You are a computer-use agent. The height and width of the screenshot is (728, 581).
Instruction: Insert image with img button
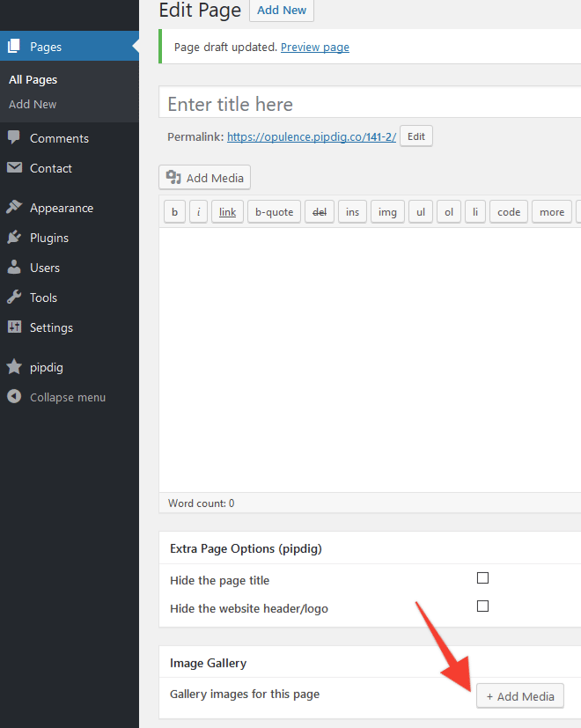tap(387, 212)
